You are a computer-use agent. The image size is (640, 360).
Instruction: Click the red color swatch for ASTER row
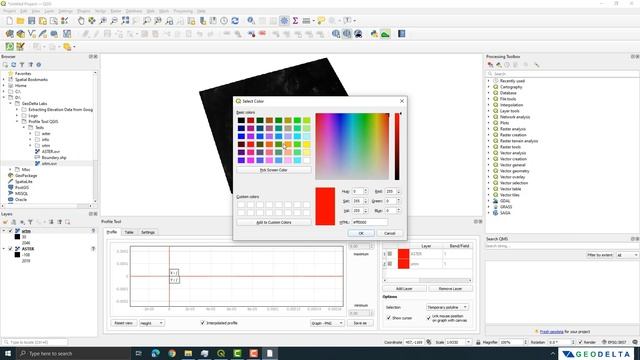click(403, 254)
